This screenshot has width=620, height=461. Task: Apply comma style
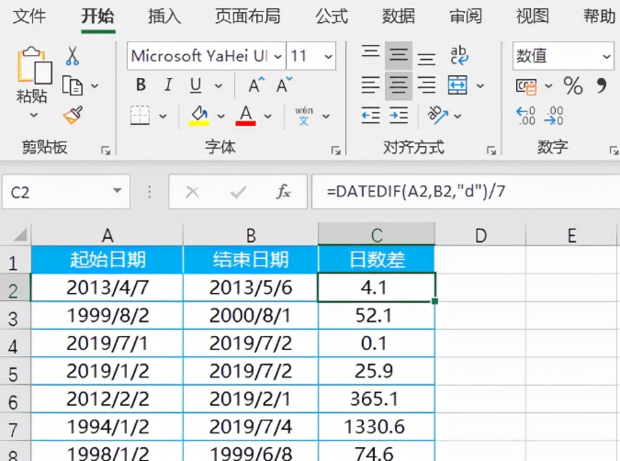point(601,86)
